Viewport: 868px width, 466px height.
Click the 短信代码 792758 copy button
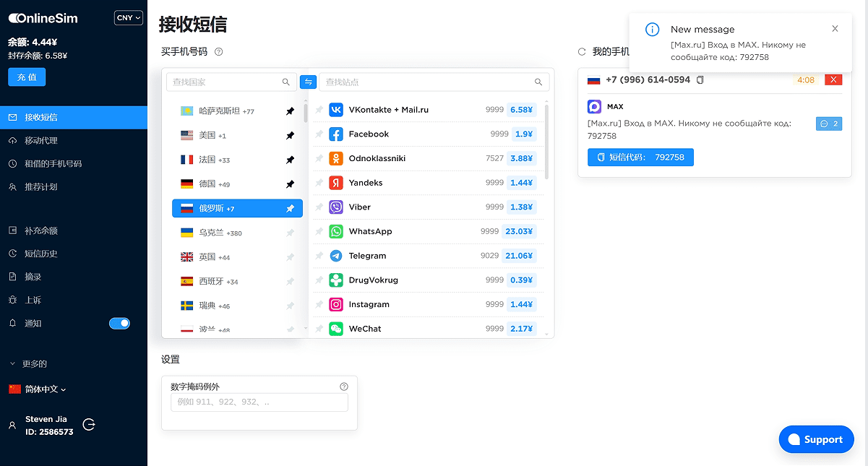pyautogui.click(x=640, y=157)
